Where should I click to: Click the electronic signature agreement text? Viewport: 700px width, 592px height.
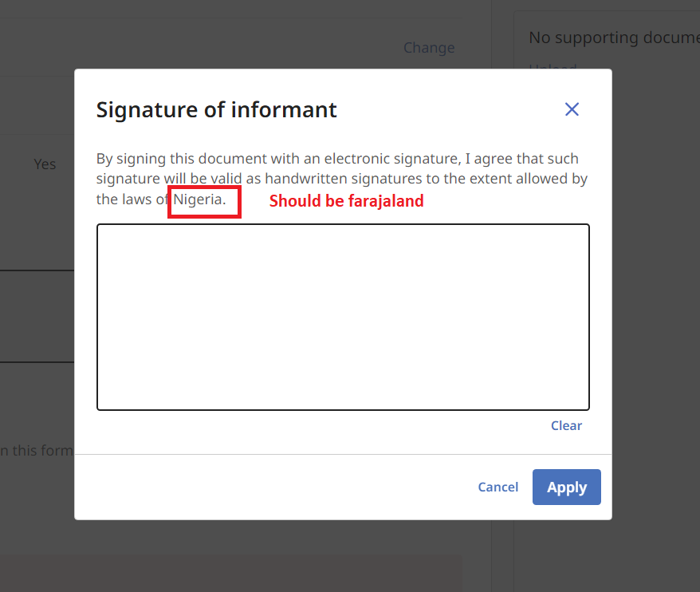(x=341, y=178)
